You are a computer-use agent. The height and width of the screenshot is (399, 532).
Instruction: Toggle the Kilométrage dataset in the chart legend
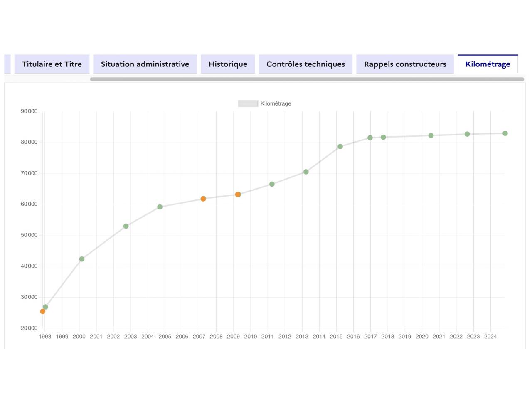[265, 103]
